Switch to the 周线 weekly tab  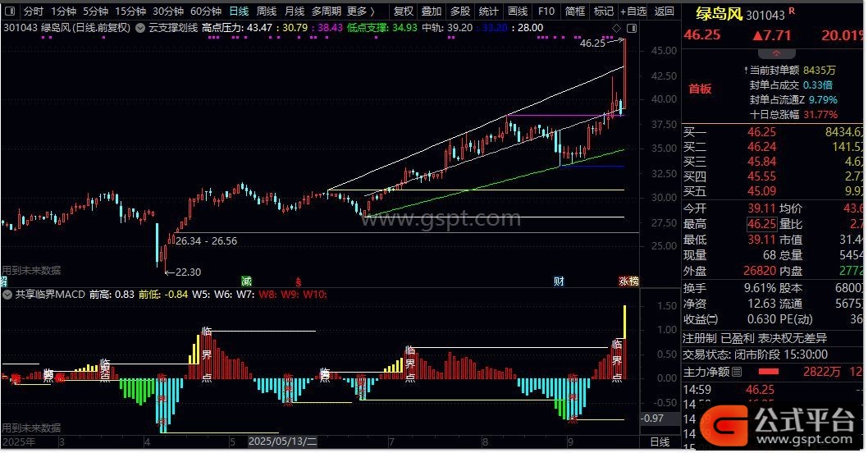pos(267,11)
